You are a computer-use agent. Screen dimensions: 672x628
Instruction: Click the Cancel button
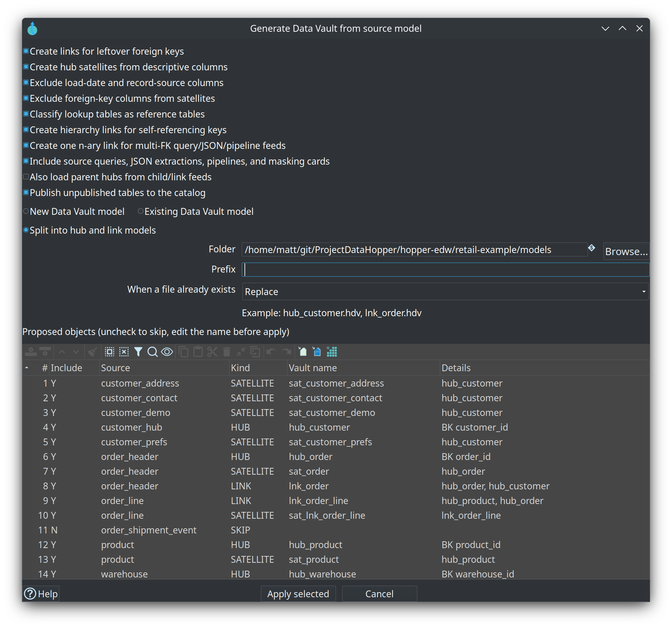click(x=379, y=594)
